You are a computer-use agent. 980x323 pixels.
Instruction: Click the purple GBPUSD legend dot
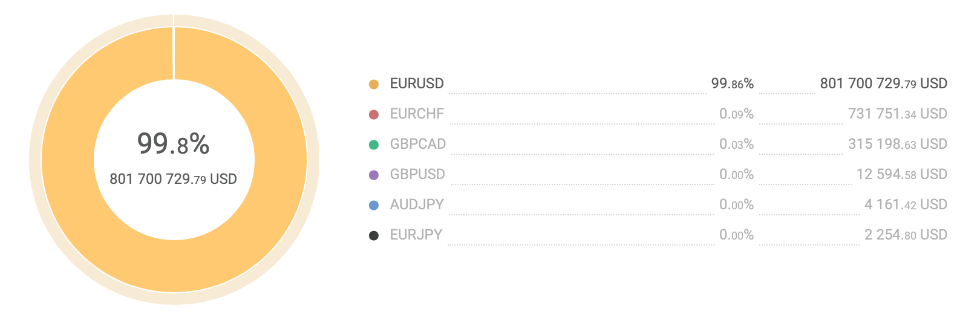374,175
